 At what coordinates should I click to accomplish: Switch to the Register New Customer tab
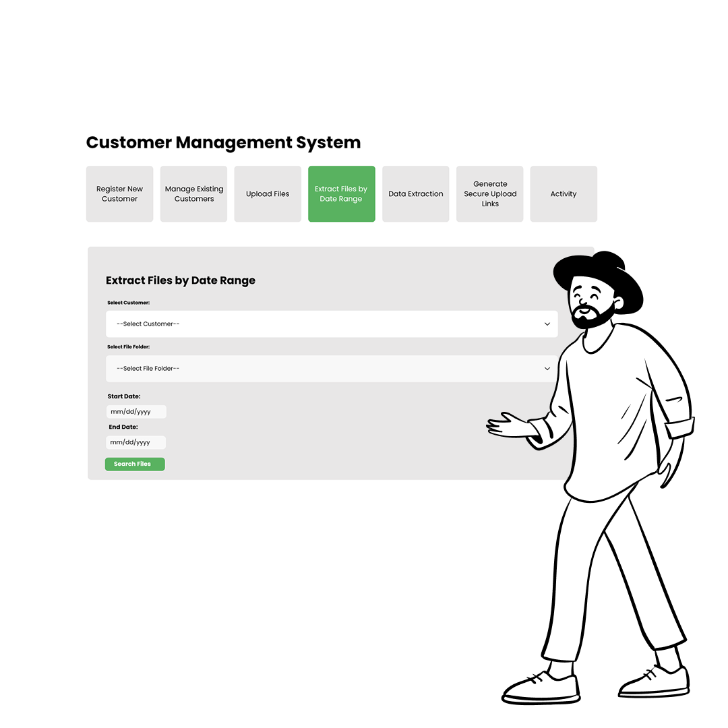point(119,193)
